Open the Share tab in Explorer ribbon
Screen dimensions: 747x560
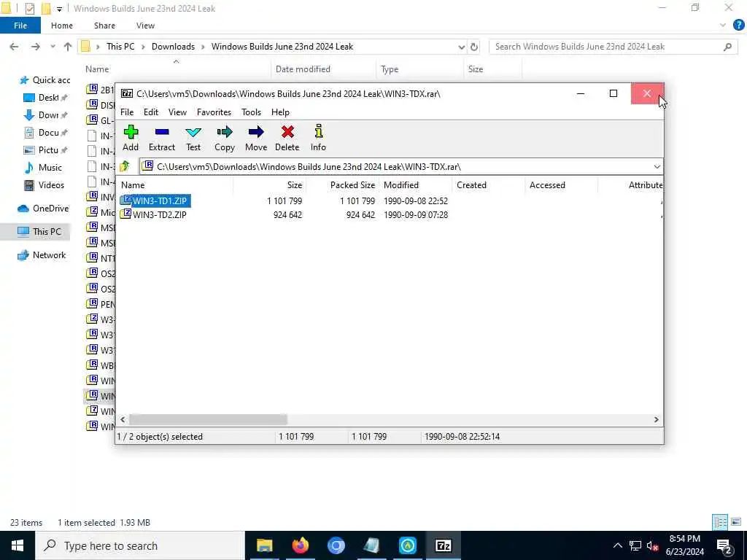[104, 26]
